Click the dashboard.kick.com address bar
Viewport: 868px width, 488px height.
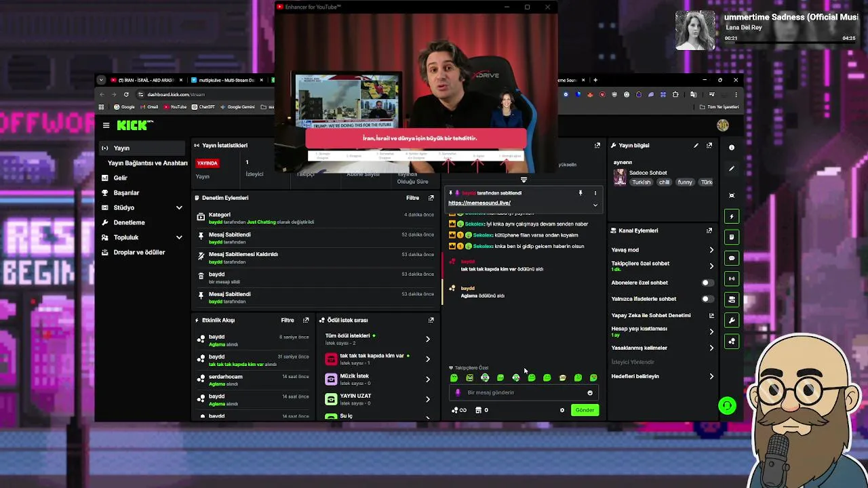click(203, 94)
